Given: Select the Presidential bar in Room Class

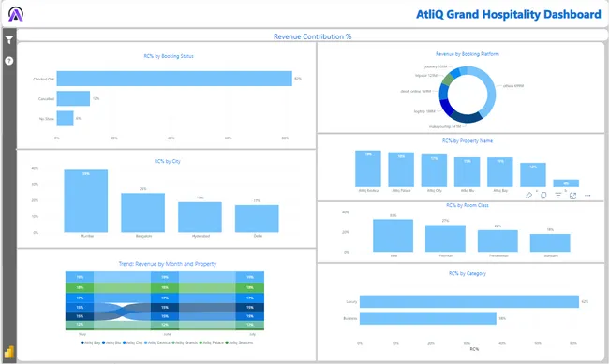Looking at the screenshot, I should coord(498,241).
